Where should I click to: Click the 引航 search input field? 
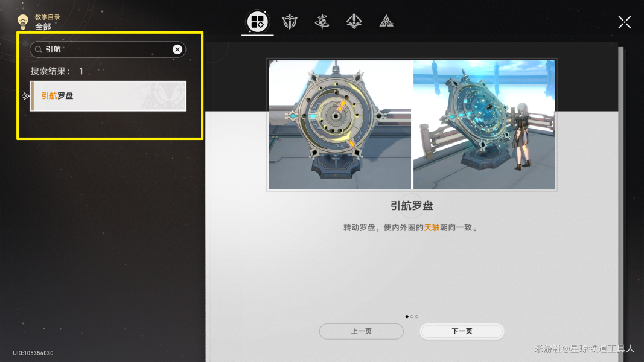[107, 49]
